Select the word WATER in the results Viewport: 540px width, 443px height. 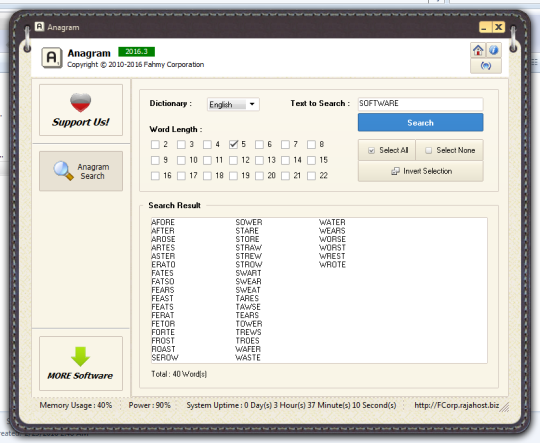pyautogui.click(x=332, y=223)
